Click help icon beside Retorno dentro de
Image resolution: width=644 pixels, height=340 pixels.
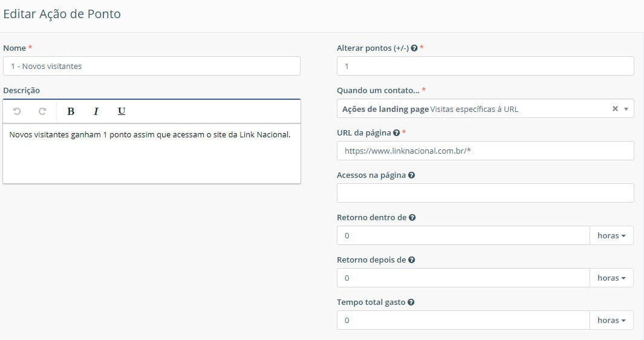point(412,218)
